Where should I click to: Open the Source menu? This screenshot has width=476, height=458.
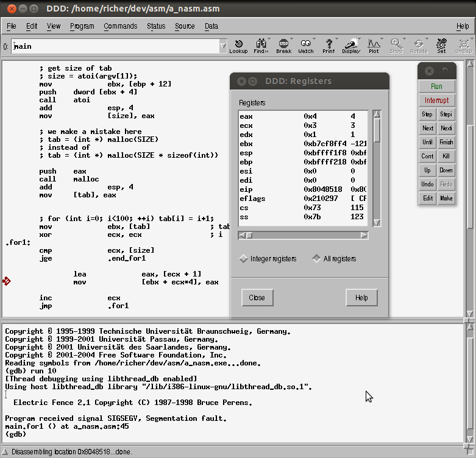pyautogui.click(x=185, y=26)
